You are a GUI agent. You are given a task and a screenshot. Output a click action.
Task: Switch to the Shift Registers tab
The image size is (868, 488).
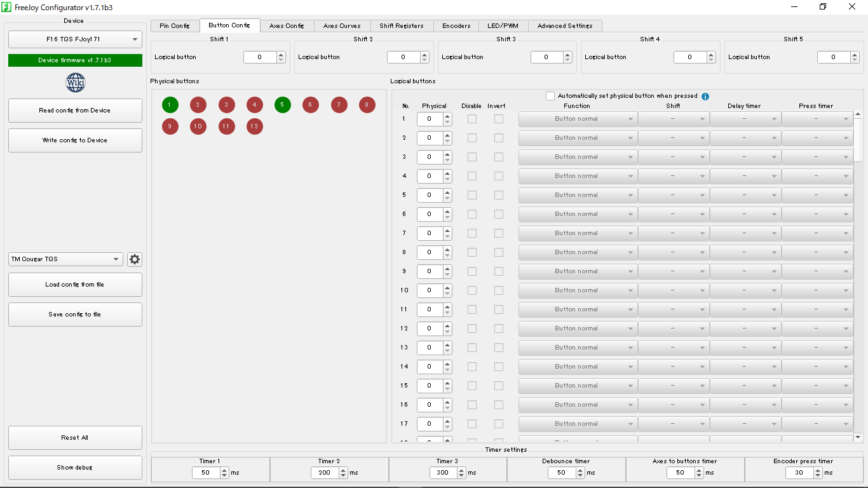click(x=402, y=26)
